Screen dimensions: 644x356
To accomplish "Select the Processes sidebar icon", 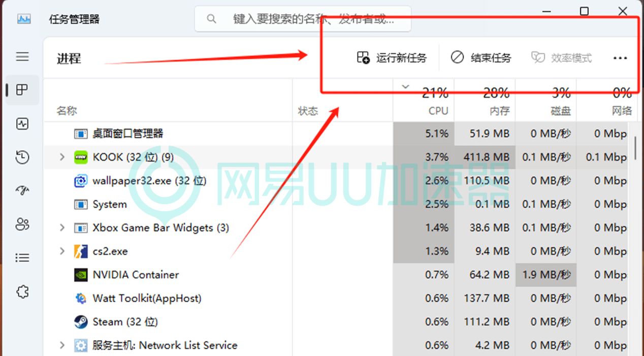I will pos(22,90).
